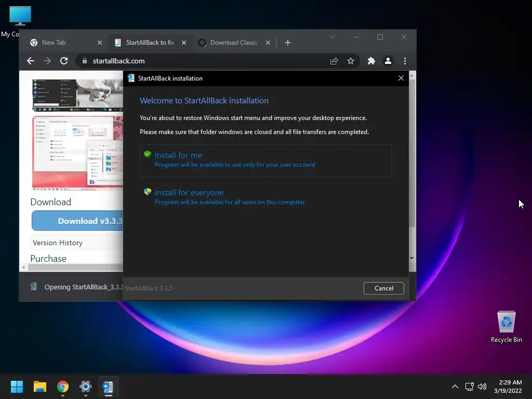Screen dimensions: 532x399
Task: Open the Version History link
Action: pos(58,243)
